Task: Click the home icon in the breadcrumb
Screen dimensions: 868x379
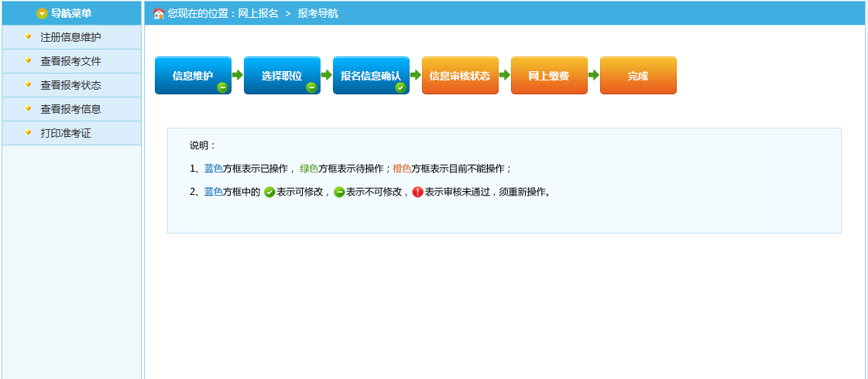Action: [x=159, y=13]
